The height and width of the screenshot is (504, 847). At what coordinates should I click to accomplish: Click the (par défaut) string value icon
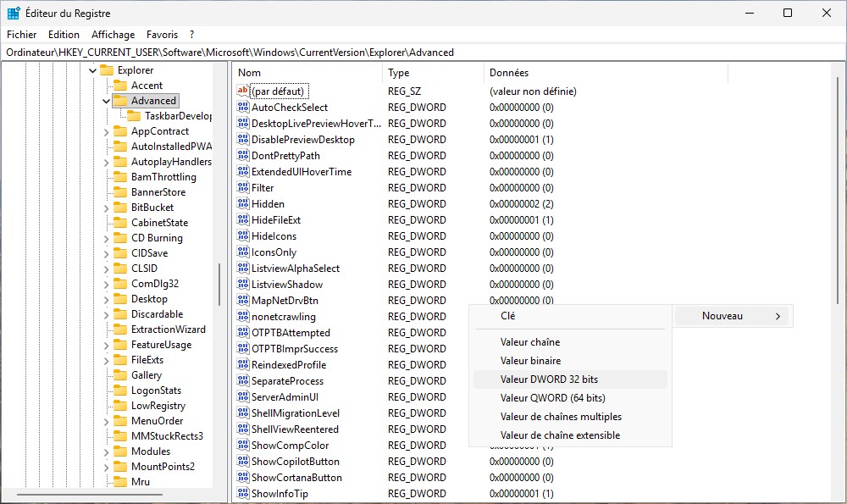[x=242, y=91]
